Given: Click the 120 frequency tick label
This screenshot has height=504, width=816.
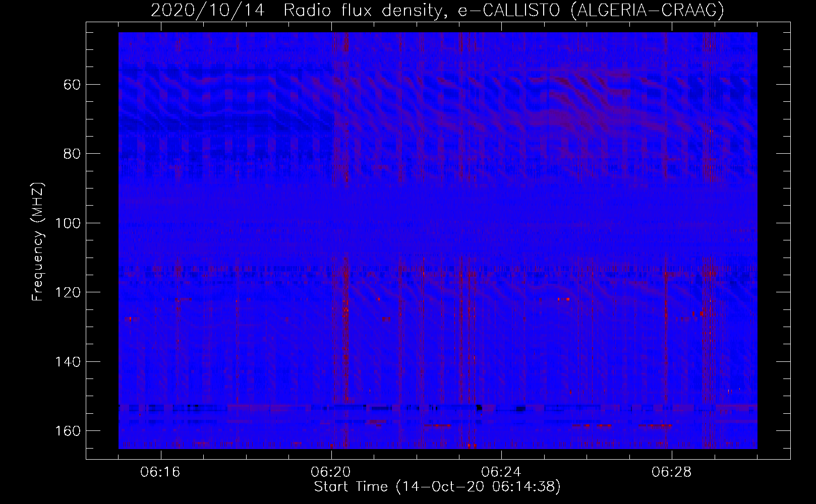Looking at the screenshot, I should click(x=68, y=293).
